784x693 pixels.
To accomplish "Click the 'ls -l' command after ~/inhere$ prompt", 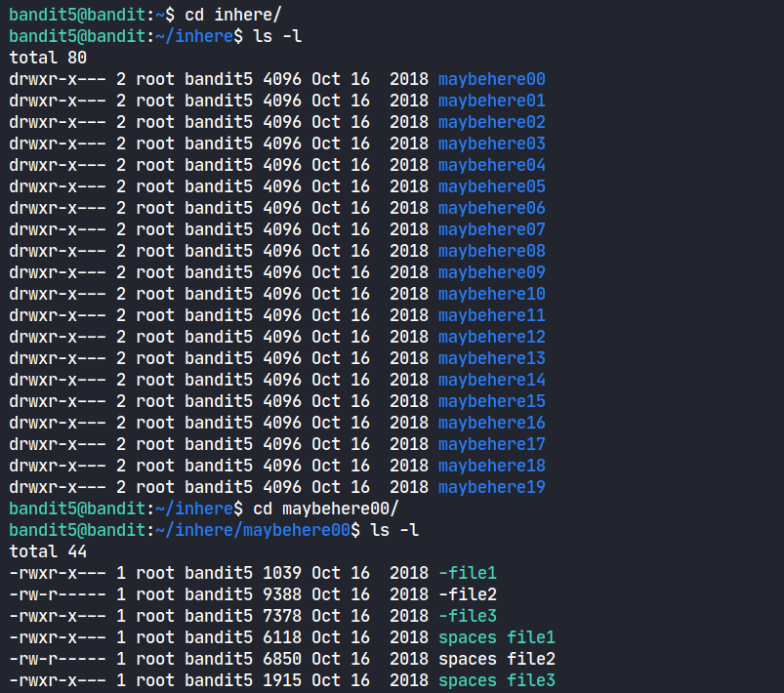I will (x=277, y=36).
